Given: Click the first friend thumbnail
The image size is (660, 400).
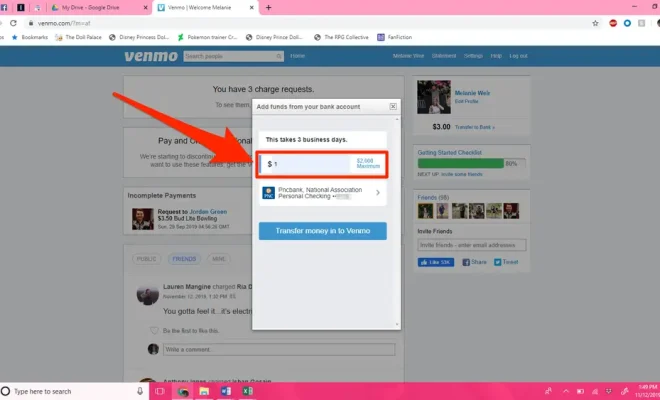Looking at the screenshot, I should tap(425, 211).
